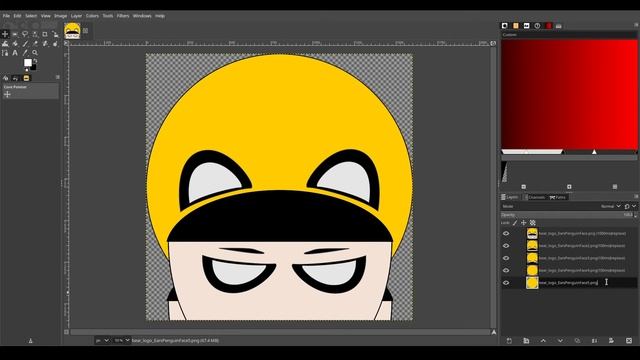This screenshot has width=640, height=360.
Task: Toggle eye icon of the fourth layer
Action: [506, 270]
